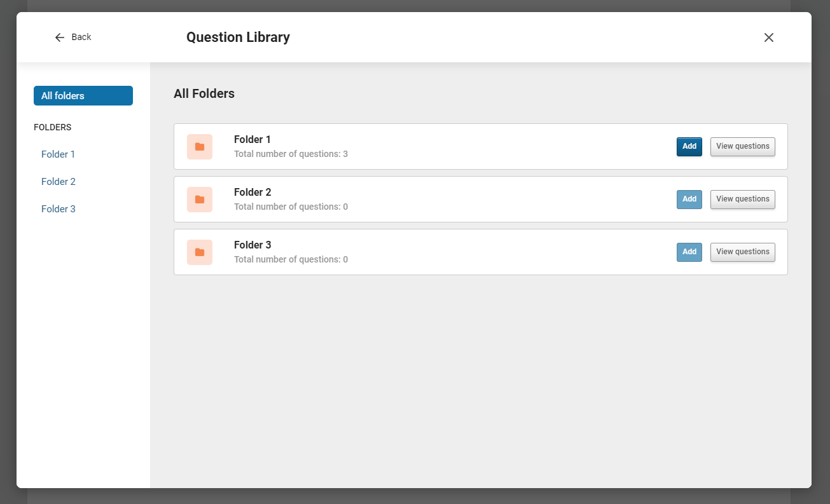Click the Folder 1 orange folder icon
Image resolution: width=830 pixels, height=504 pixels.
click(x=200, y=146)
